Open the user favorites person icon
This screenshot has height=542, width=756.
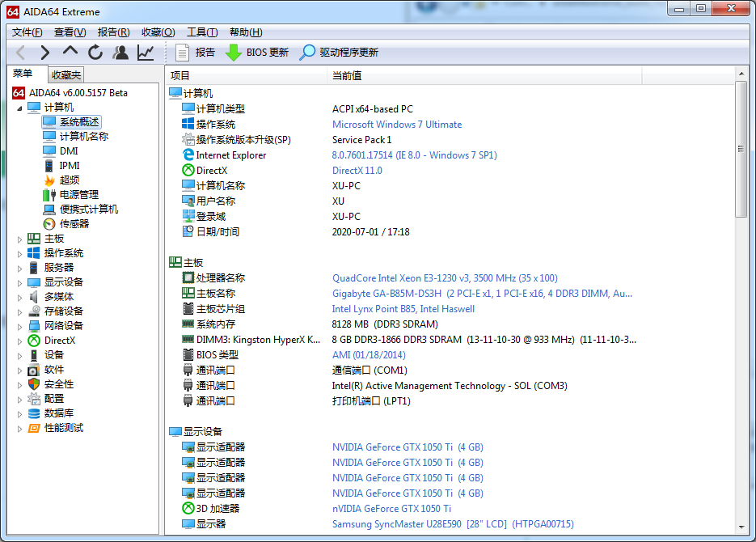point(120,53)
